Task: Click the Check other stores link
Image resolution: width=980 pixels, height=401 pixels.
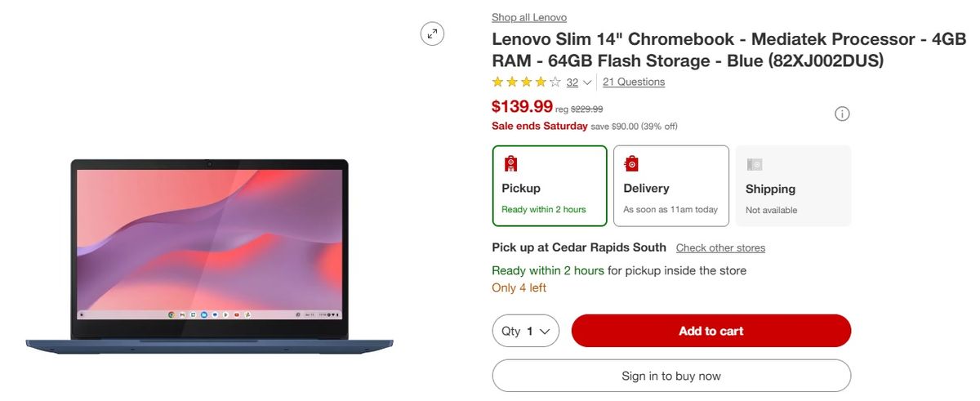Action: tap(720, 247)
